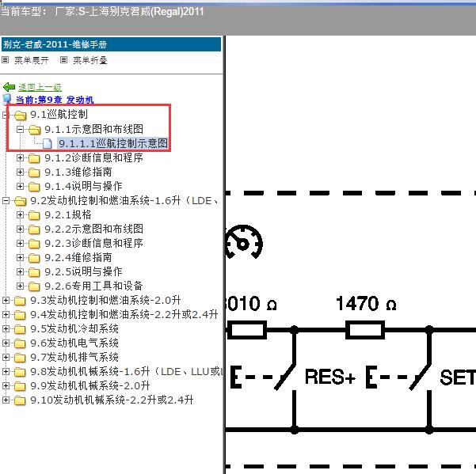This screenshot has width=476, height=474.
Task: Click the folder icon of 9.1.1示意图和布线图
Action: (x=34, y=130)
